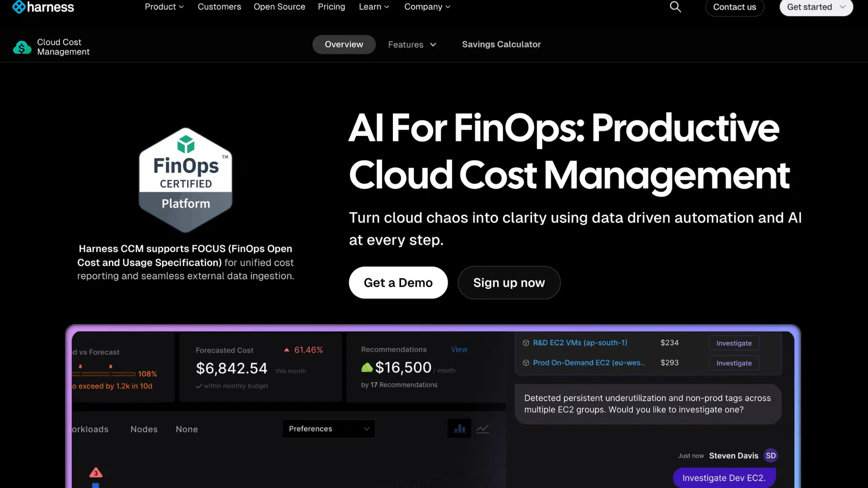Click the cube icon beside R&D EC2 VMs

click(526, 343)
